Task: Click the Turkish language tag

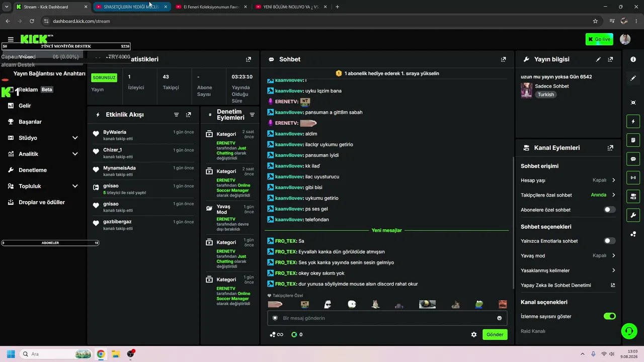Action: pyautogui.click(x=546, y=95)
